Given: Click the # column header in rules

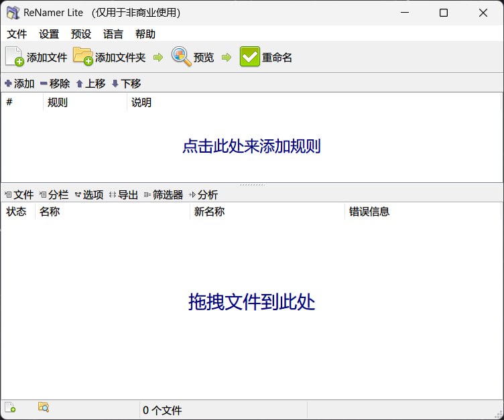Looking at the screenshot, I should pyautogui.click(x=22, y=102).
